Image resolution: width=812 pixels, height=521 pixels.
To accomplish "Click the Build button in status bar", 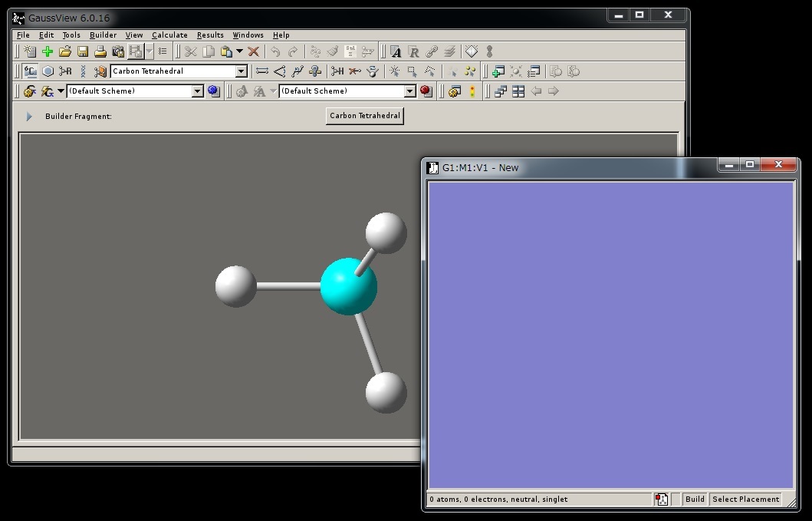I will pyautogui.click(x=695, y=499).
